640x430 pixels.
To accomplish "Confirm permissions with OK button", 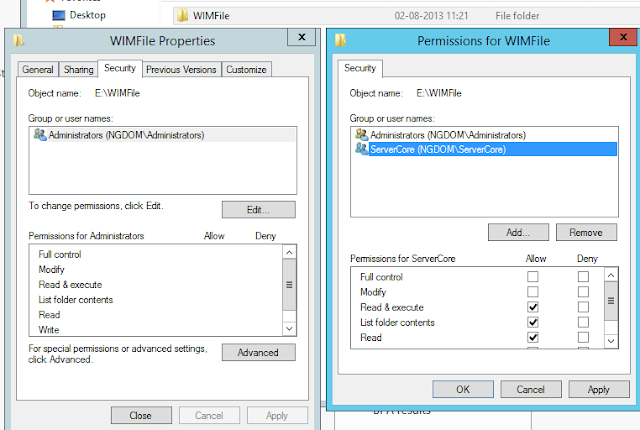I will [463, 389].
